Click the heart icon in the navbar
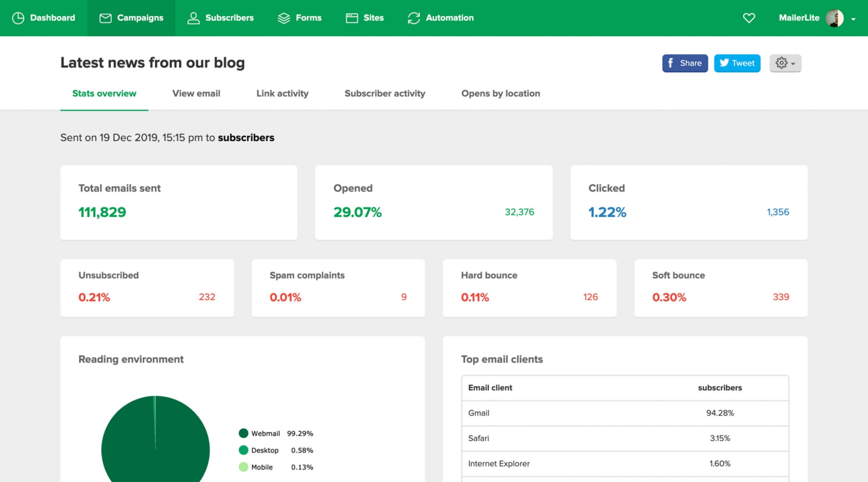 pyautogui.click(x=749, y=18)
